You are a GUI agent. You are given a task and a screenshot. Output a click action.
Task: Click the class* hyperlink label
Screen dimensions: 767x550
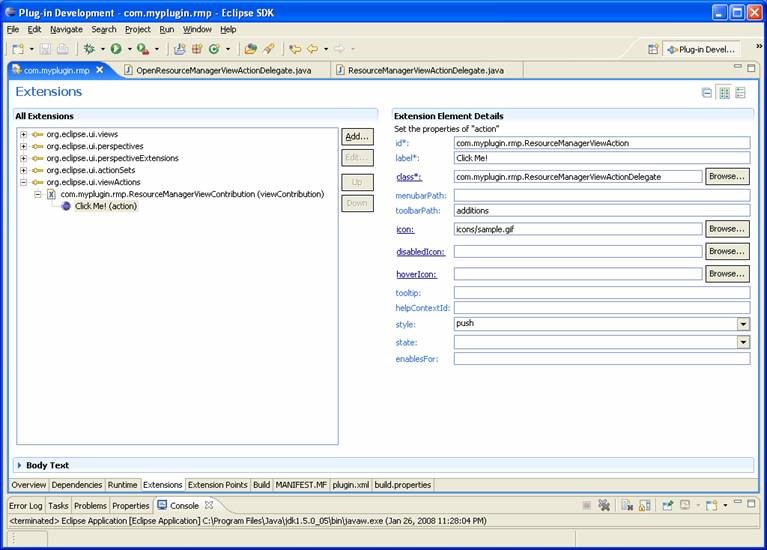(409, 177)
